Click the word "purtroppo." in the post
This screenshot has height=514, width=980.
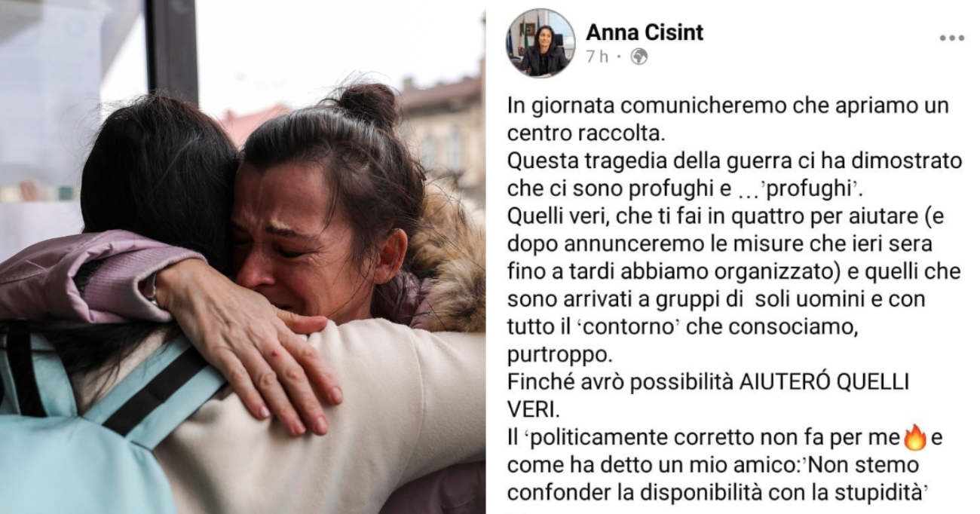coord(547,356)
